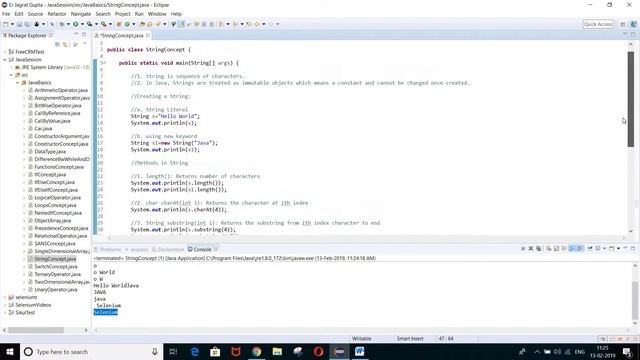
Task: Click the editor vertical scrollbar thumb
Action: (x=631, y=99)
